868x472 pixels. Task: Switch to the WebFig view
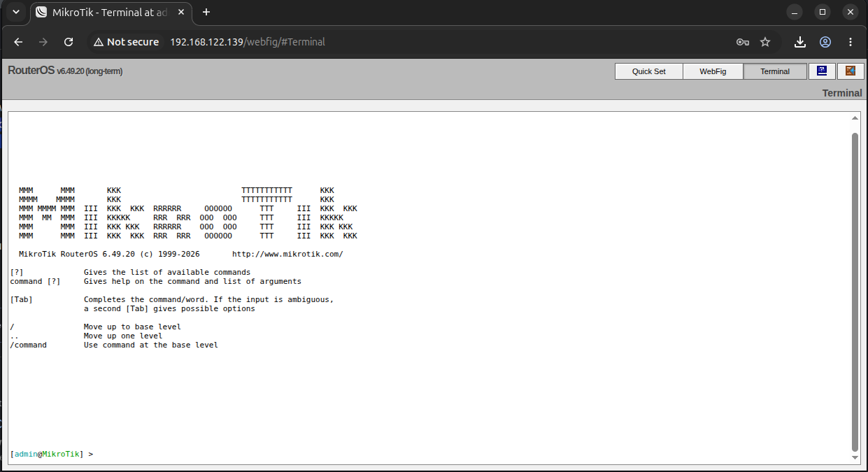click(713, 71)
